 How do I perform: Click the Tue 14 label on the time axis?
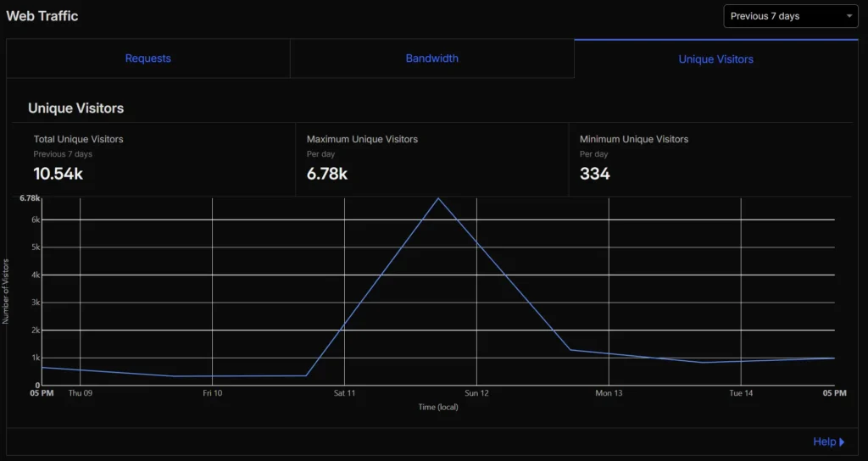(x=741, y=393)
